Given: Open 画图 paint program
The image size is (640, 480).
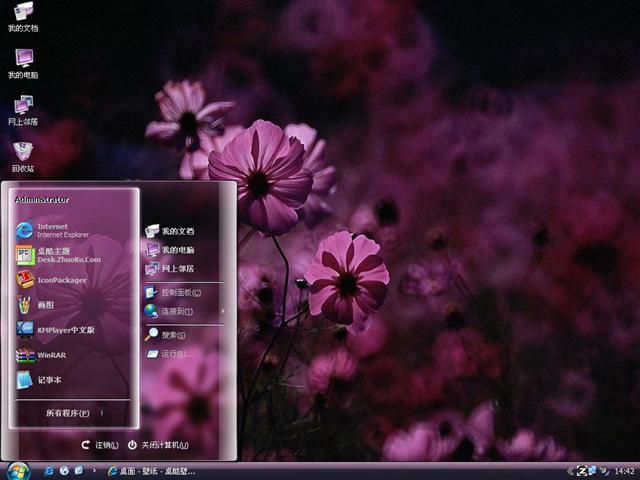Looking at the screenshot, I should coord(35,305).
